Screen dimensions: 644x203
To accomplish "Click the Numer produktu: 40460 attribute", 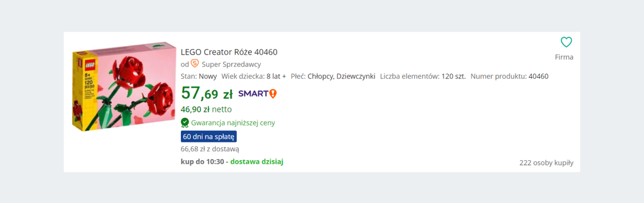I will pyautogui.click(x=509, y=76).
